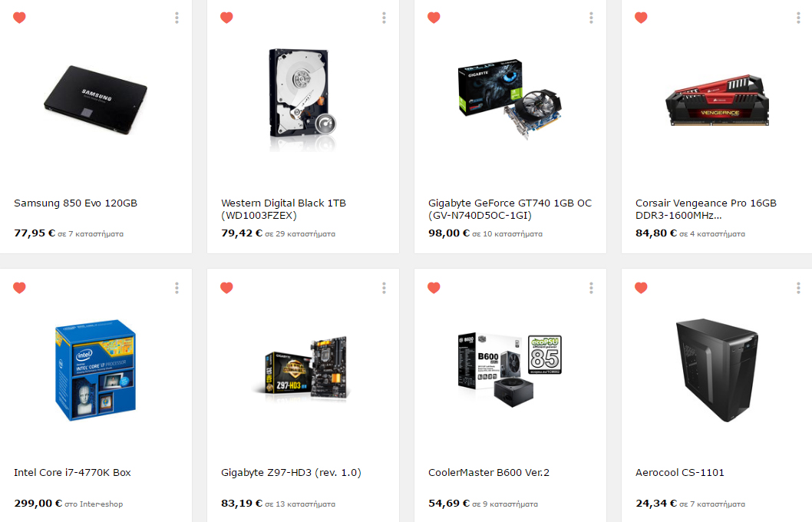
Task: Open more options menu for Aerocool CS-1101
Action: tap(798, 288)
